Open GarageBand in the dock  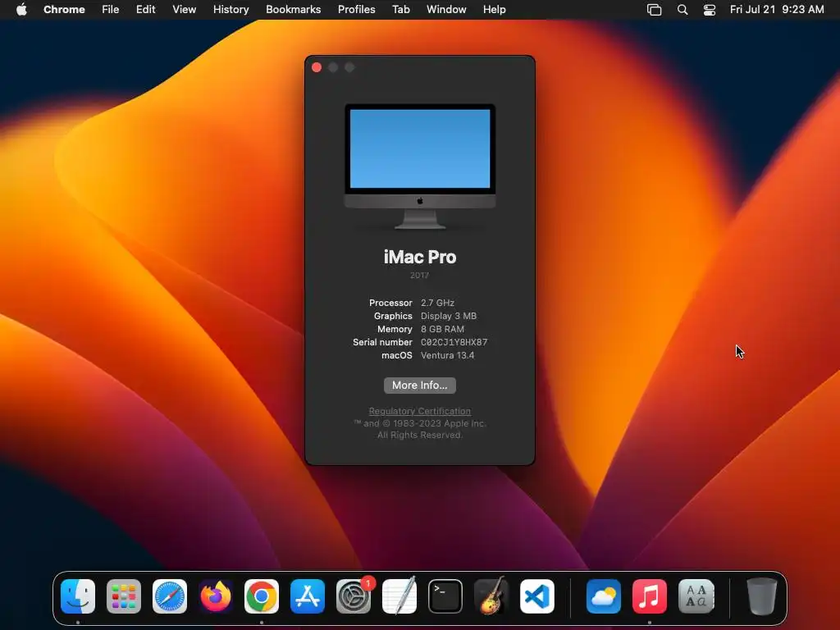(x=491, y=596)
